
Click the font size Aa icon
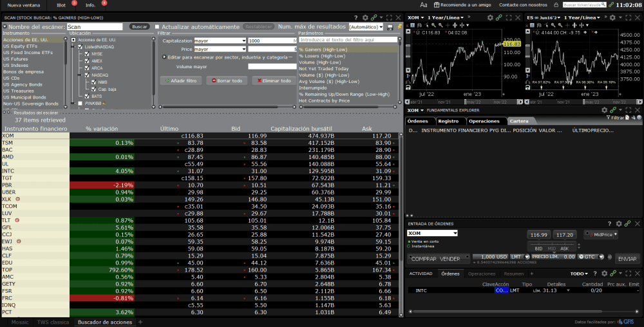coord(424,5)
